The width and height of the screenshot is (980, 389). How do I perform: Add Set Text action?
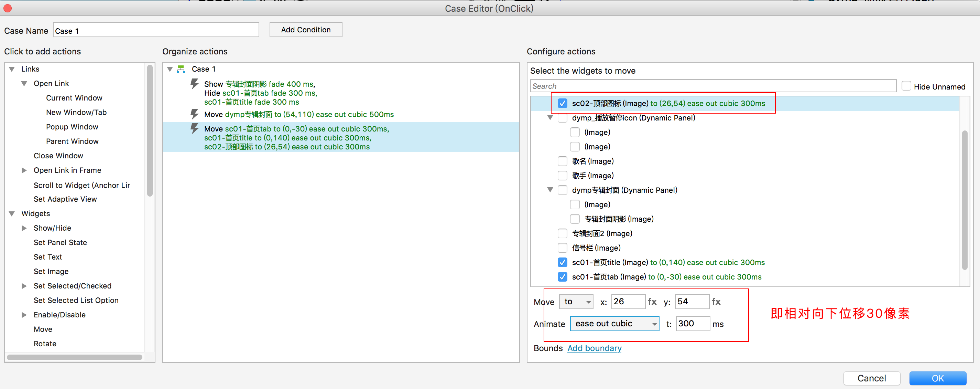(47, 257)
